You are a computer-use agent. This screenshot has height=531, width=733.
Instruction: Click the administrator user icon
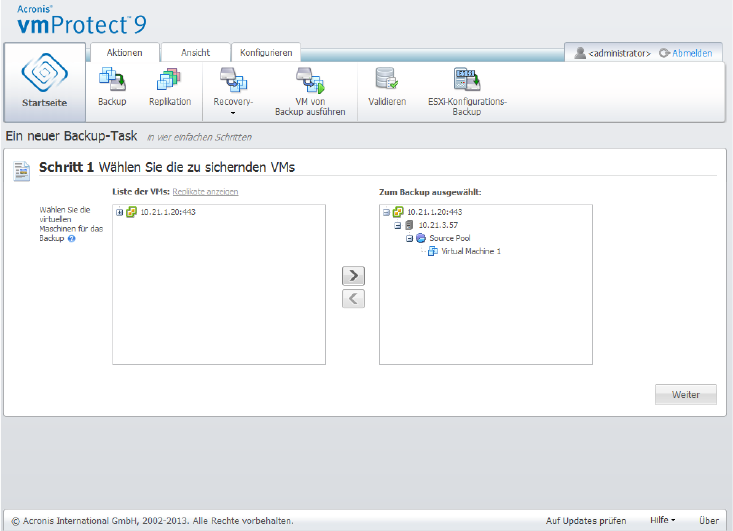click(580, 53)
